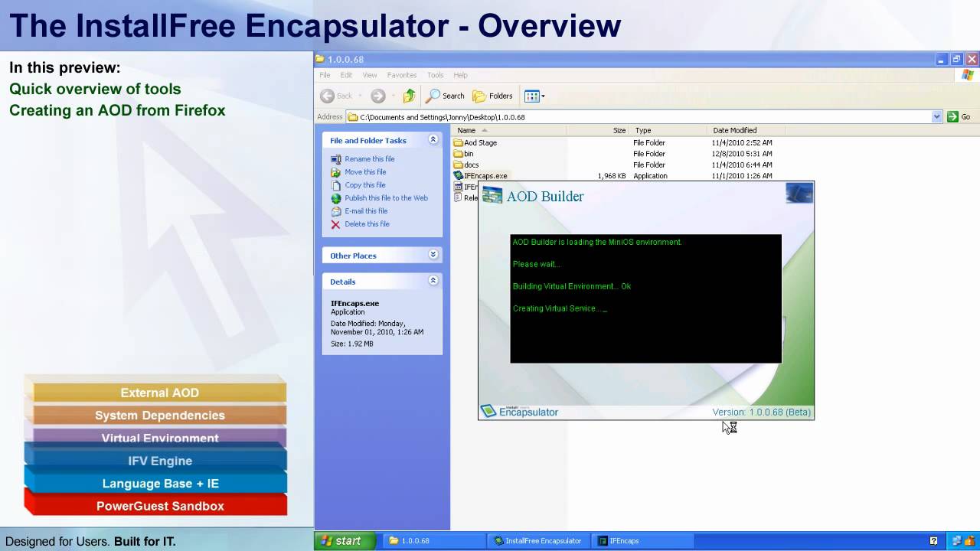Go up one folder level
The width and height of the screenshot is (980, 551).
pyautogui.click(x=409, y=96)
